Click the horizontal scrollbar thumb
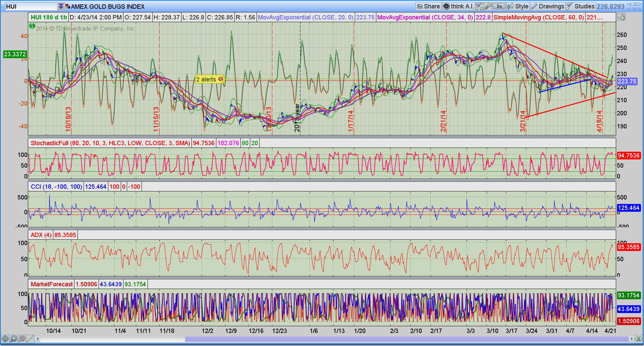This screenshot has height=346, width=644. tap(407, 339)
